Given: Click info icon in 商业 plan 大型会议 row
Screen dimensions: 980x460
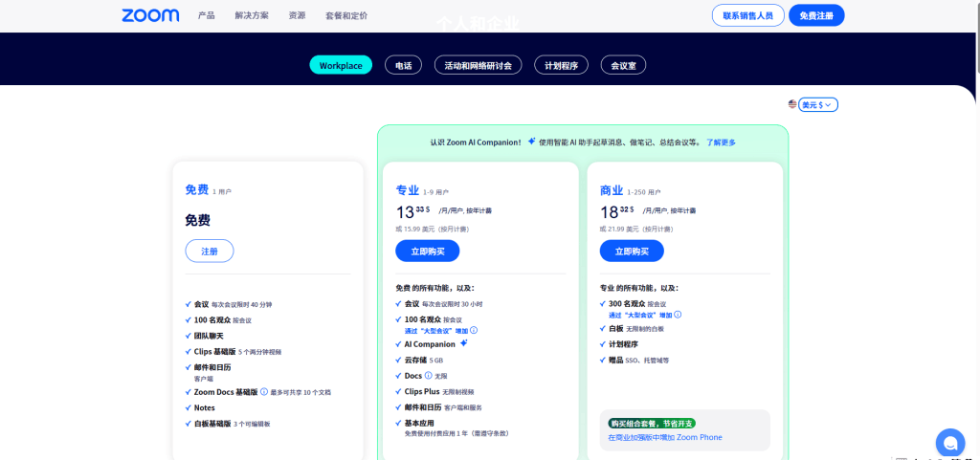Looking at the screenshot, I should (x=678, y=315).
